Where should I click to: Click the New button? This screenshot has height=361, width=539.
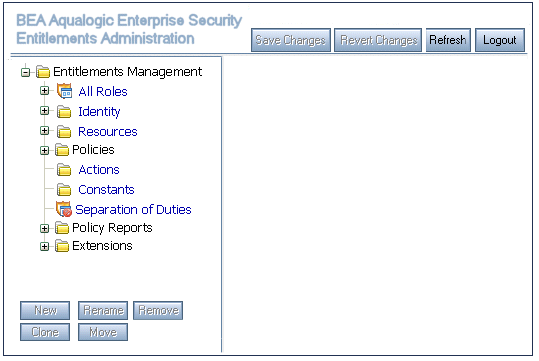pos(45,310)
